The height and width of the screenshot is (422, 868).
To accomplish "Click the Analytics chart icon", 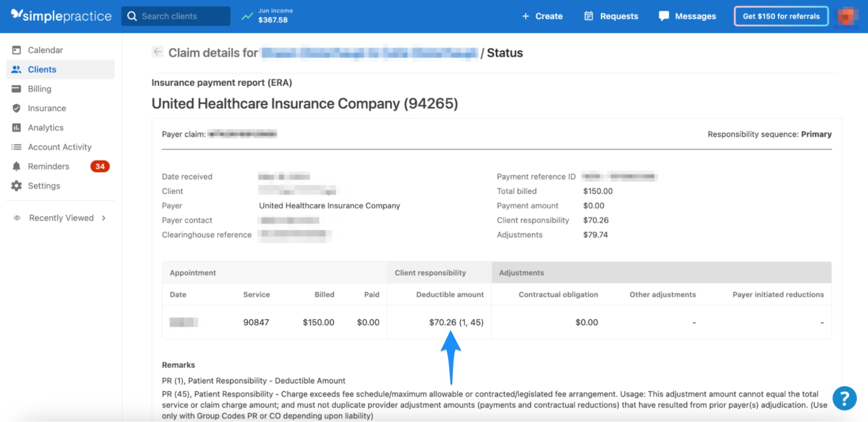I will tap(17, 128).
